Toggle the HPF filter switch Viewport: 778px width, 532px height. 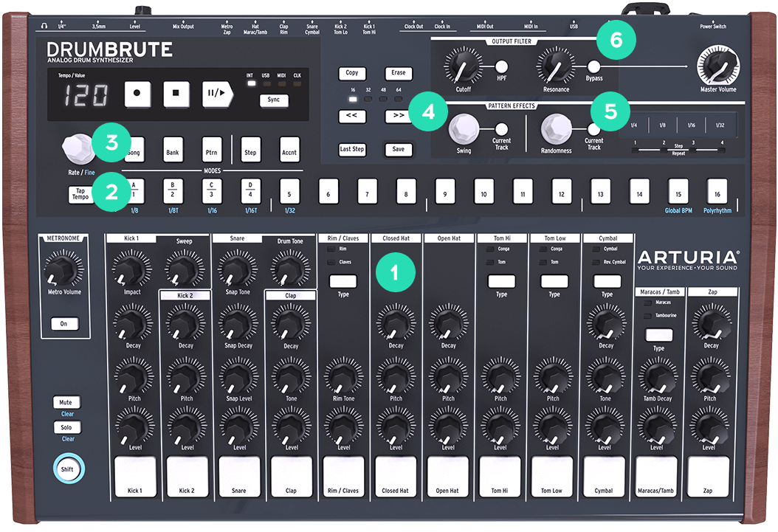pyautogui.click(x=502, y=66)
